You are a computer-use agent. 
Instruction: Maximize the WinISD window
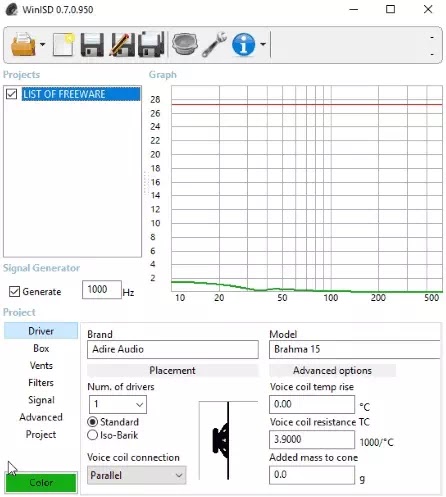pos(391,9)
